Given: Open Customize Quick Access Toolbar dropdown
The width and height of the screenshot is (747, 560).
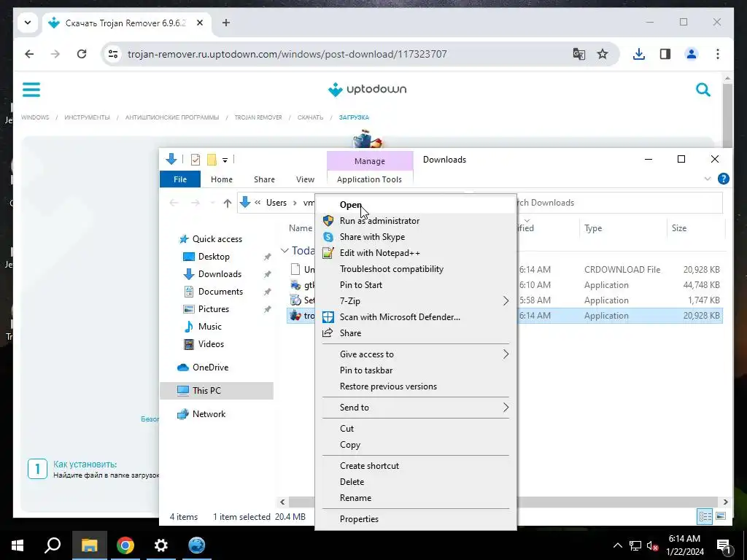Looking at the screenshot, I should (225, 160).
